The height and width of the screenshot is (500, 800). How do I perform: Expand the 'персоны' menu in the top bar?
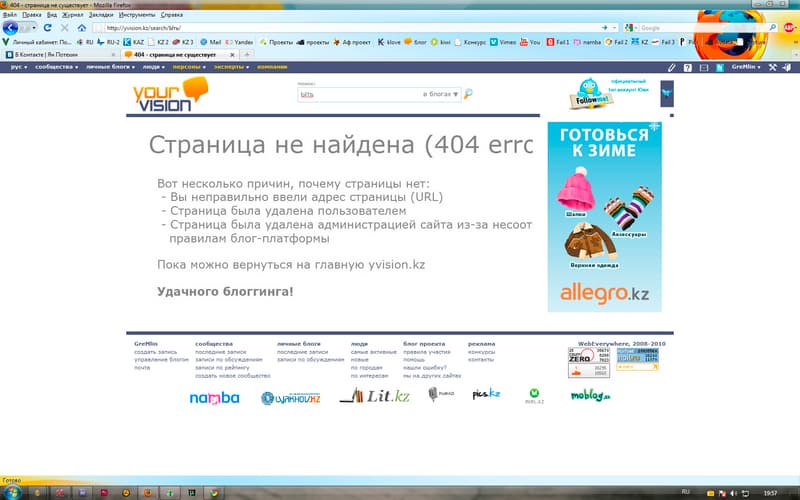click(x=189, y=67)
